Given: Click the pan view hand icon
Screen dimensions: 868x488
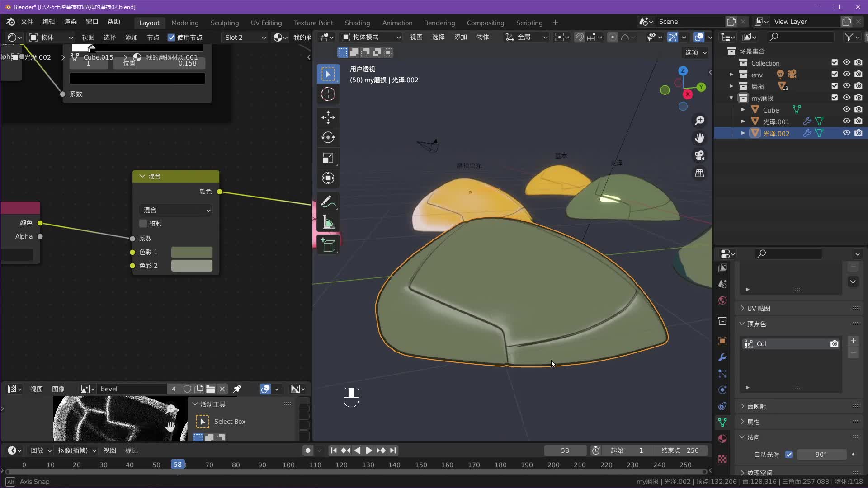Looking at the screenshot, I should pos(699,138).
